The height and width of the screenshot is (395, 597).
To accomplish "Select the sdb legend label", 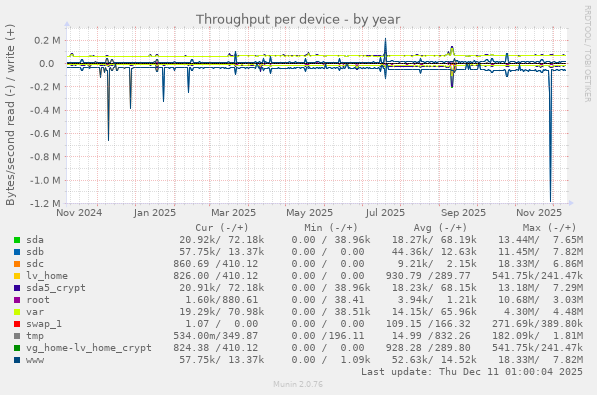I will (35, 252).
